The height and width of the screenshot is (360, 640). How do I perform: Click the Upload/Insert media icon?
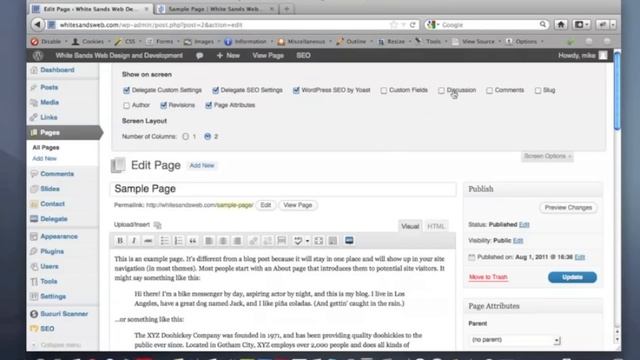(x=158, y=225)
